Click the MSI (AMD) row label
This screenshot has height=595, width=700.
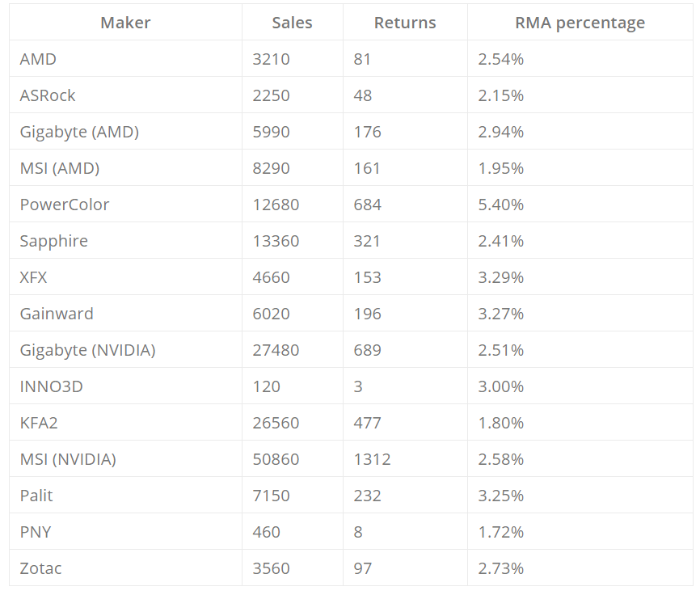[x=60, y=168]
